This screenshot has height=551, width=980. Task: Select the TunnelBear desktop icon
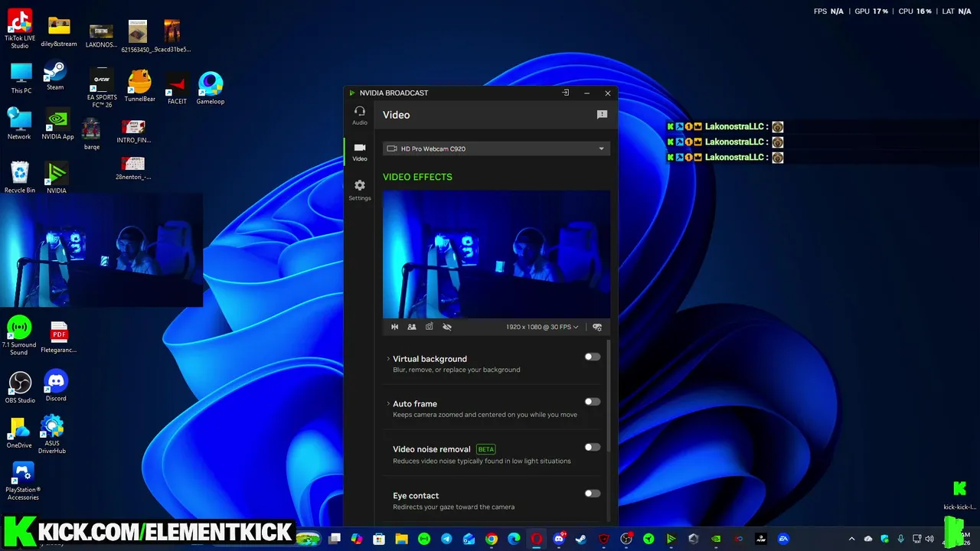(x=139, y=86)
